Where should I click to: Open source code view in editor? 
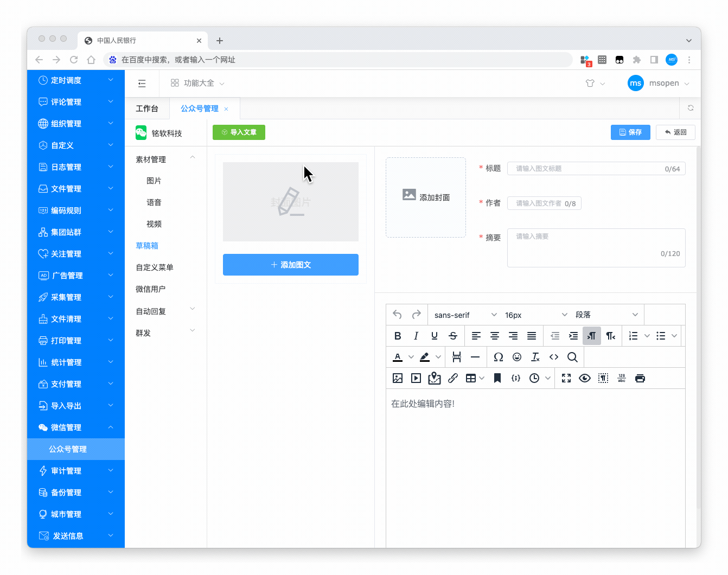tap(554, 357)
